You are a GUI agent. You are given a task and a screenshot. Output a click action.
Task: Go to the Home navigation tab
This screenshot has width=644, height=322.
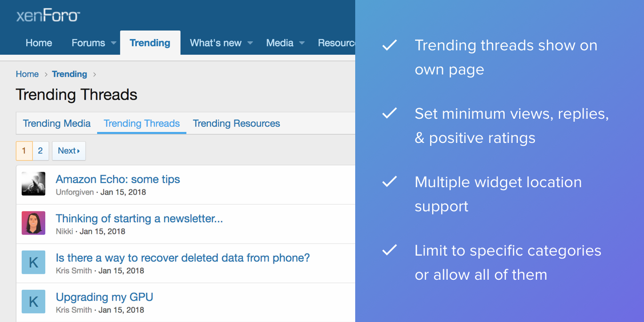point(39,43)
